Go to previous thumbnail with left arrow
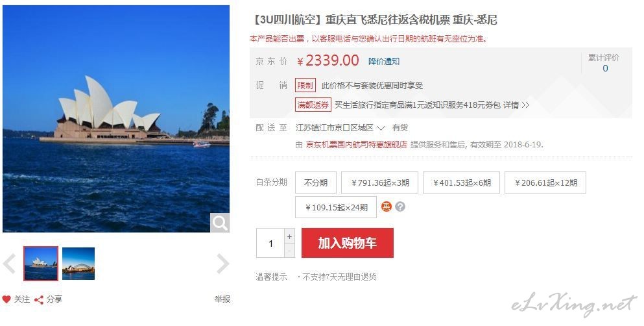The height and width of the screenshot is (326, 644). 9,264
